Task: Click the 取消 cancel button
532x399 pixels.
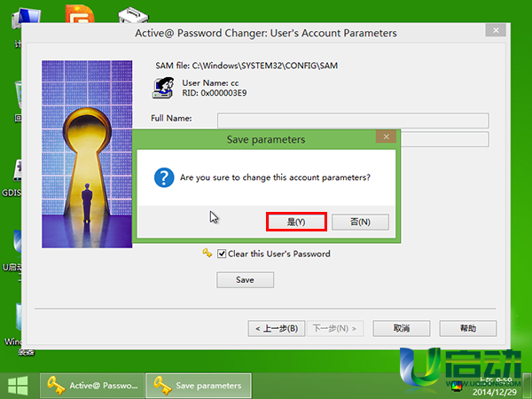Action: click(402, 328)
